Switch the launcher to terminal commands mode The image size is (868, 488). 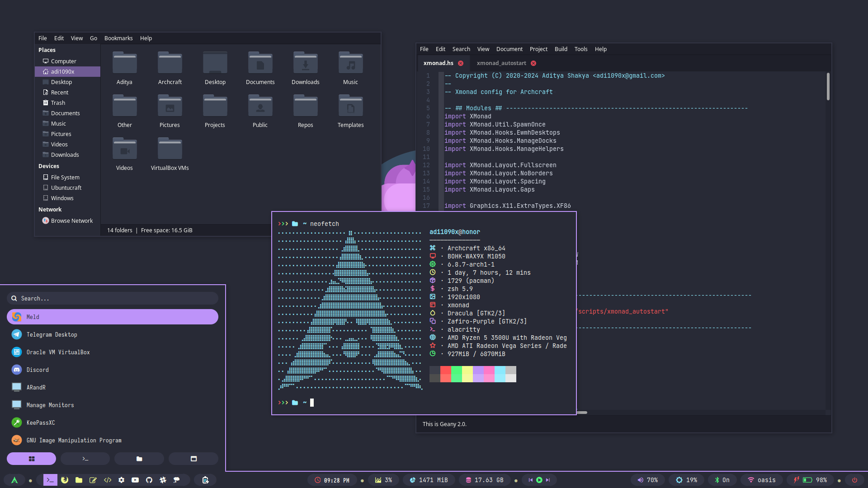85,459
